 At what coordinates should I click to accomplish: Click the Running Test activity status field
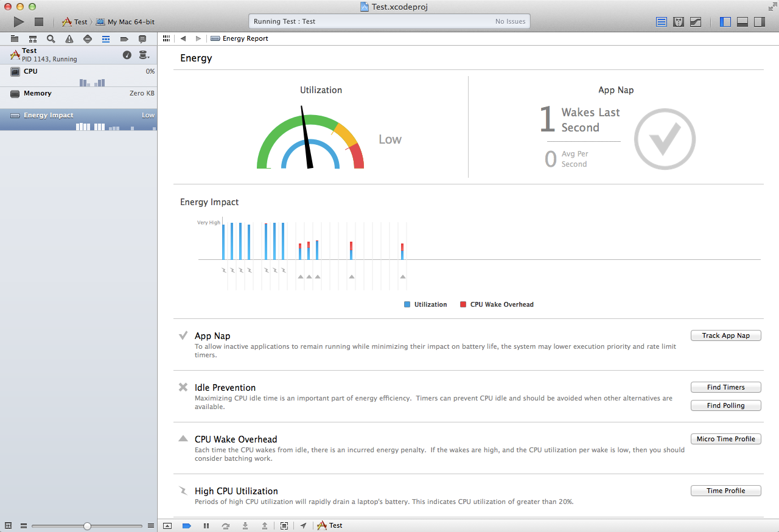[x=389, y=21]
